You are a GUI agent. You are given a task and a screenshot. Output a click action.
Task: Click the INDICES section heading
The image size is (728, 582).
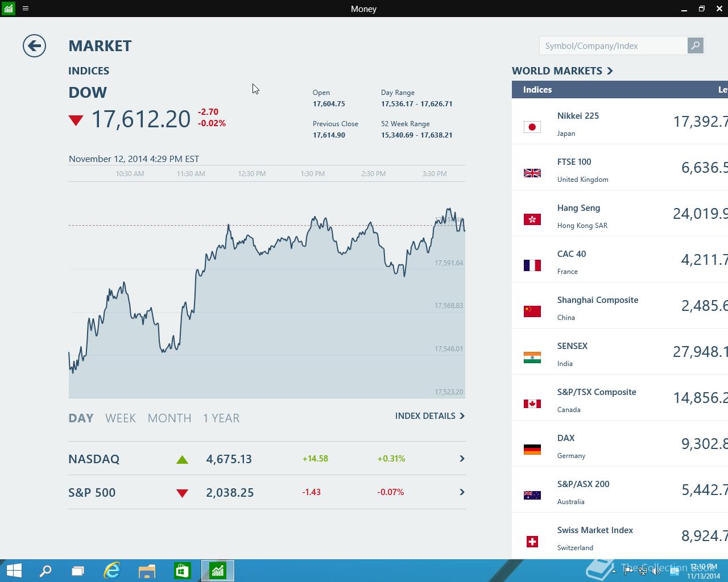pos(89,71)
